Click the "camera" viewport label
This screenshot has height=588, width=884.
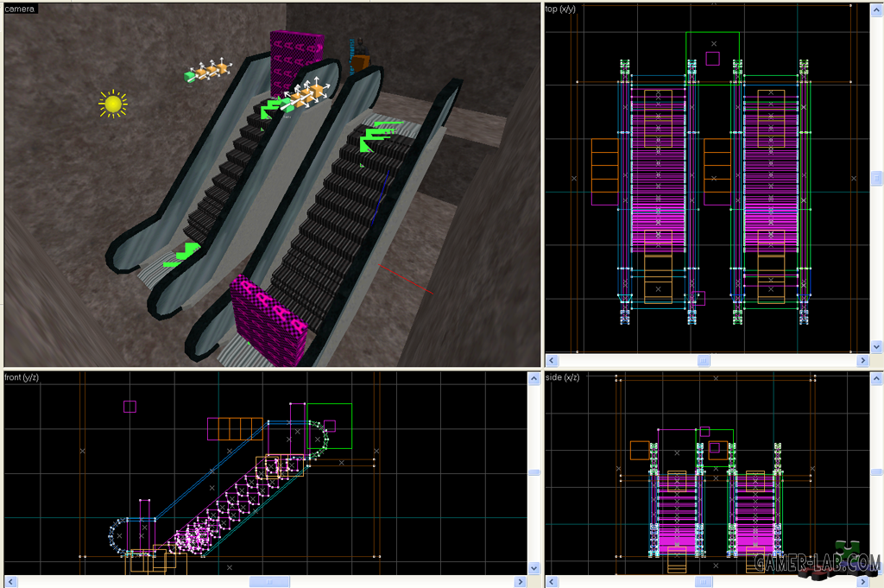(19, 9)
